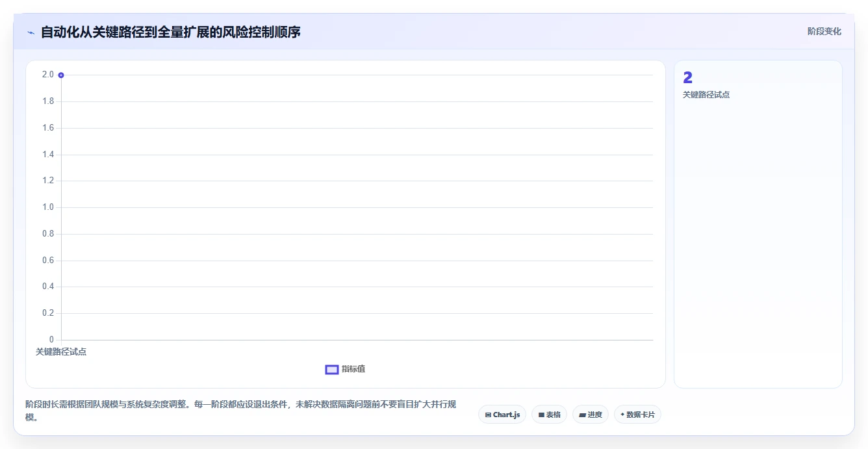Click the 关键路径试点 x-axis label
Screen dimensions: 868x449
point(61,352)
